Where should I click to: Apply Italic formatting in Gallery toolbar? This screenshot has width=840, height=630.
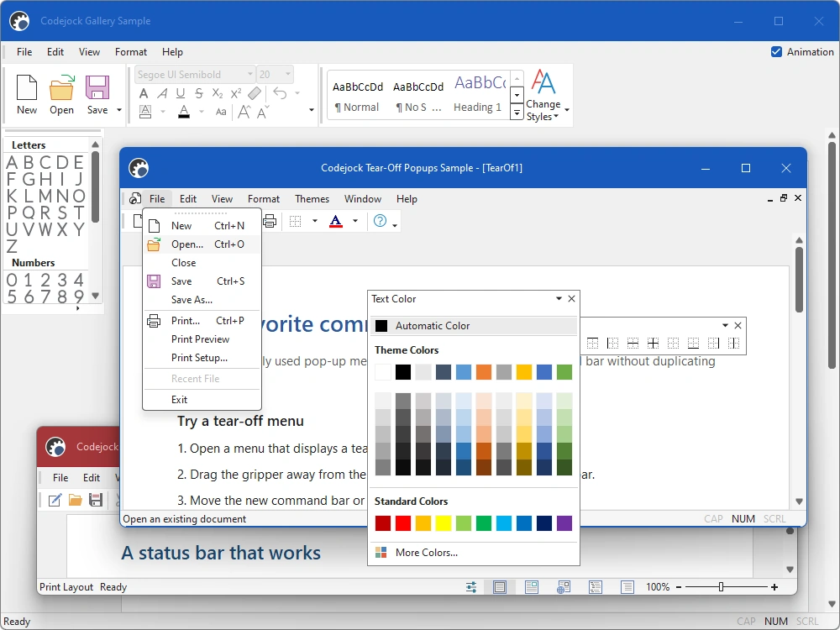coord(162,93)
